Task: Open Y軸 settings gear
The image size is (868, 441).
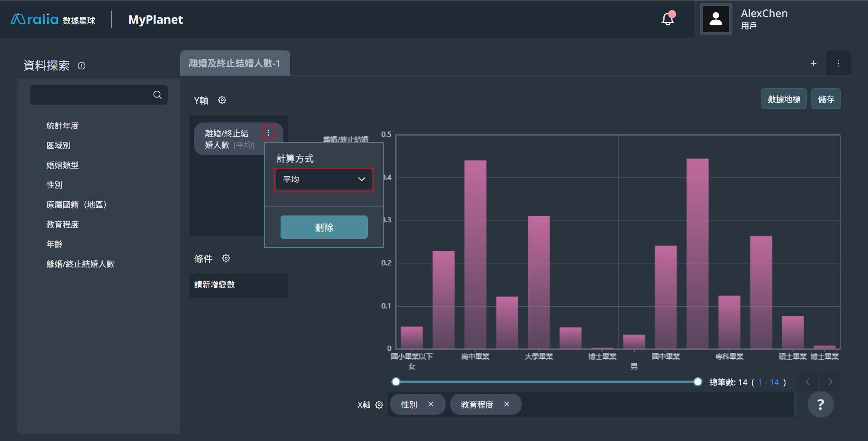Action: coord(222,100)
